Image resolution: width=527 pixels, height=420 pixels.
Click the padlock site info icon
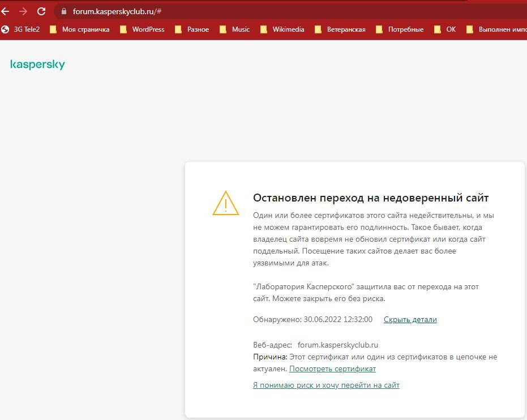(64, 11)
